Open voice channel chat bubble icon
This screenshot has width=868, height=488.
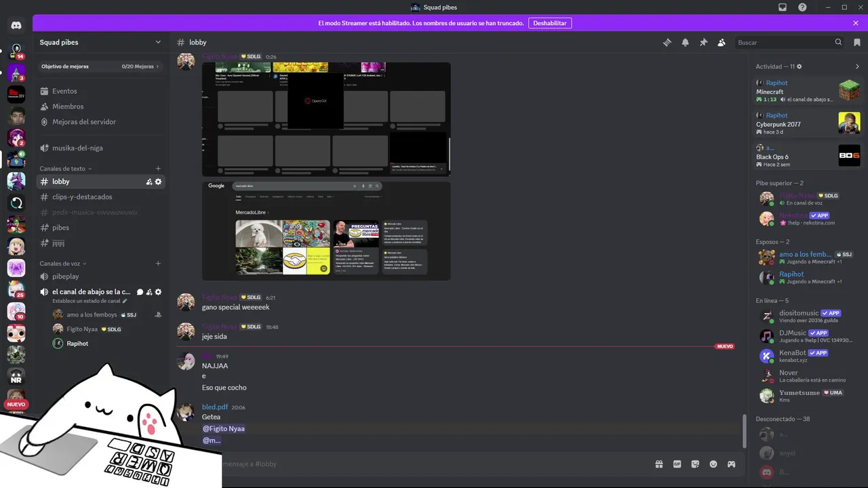point(140,291)
